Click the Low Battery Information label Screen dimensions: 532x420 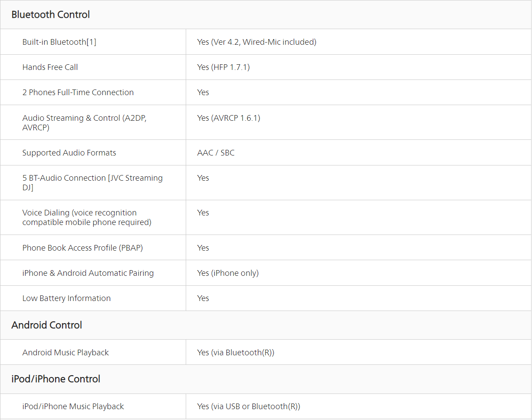(66, 298)
